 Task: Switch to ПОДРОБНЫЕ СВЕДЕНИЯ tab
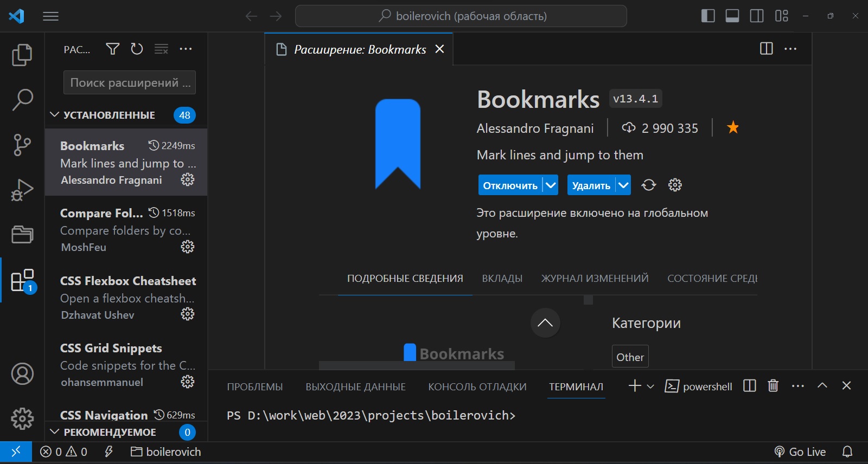[405, 279]
